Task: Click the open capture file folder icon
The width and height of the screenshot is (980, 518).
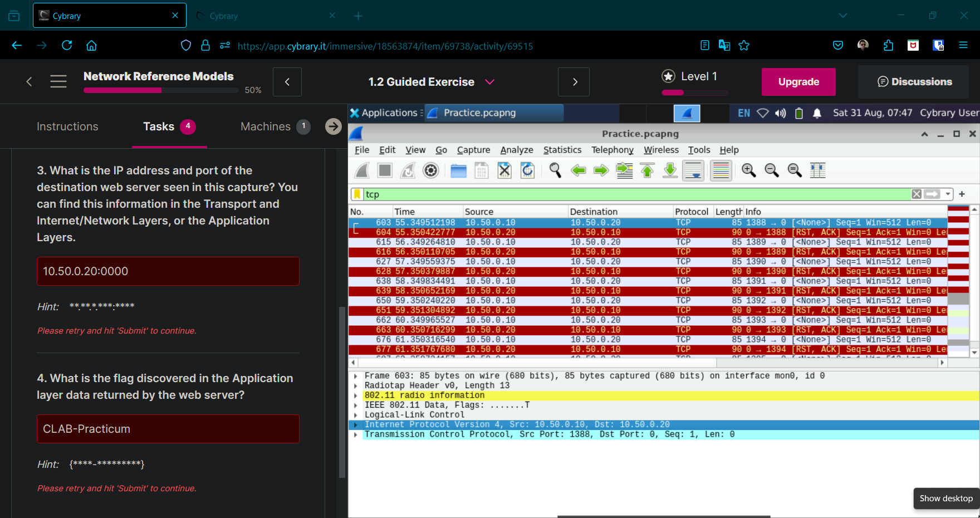Action: [x=458, y=170]
